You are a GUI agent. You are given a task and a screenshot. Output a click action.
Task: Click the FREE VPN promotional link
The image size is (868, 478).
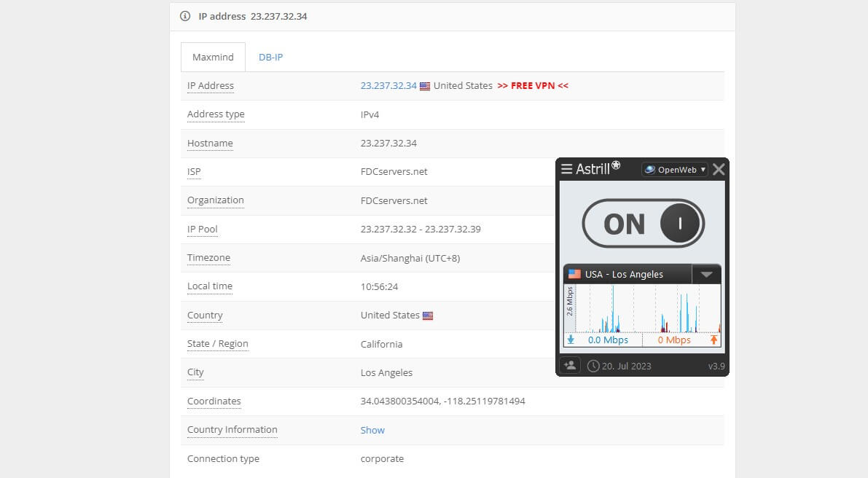coord(533,86)
